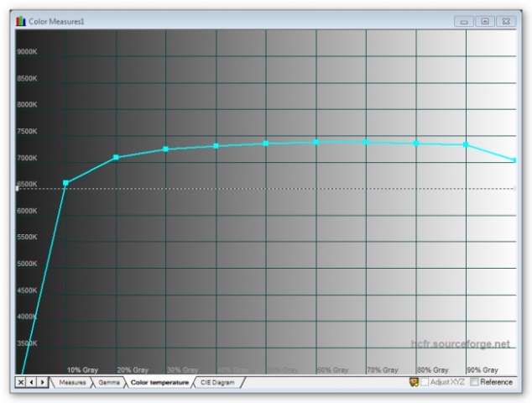Click the Color Measures app icon in title bar
Viewport: 532px width, 403px height.
21,20
